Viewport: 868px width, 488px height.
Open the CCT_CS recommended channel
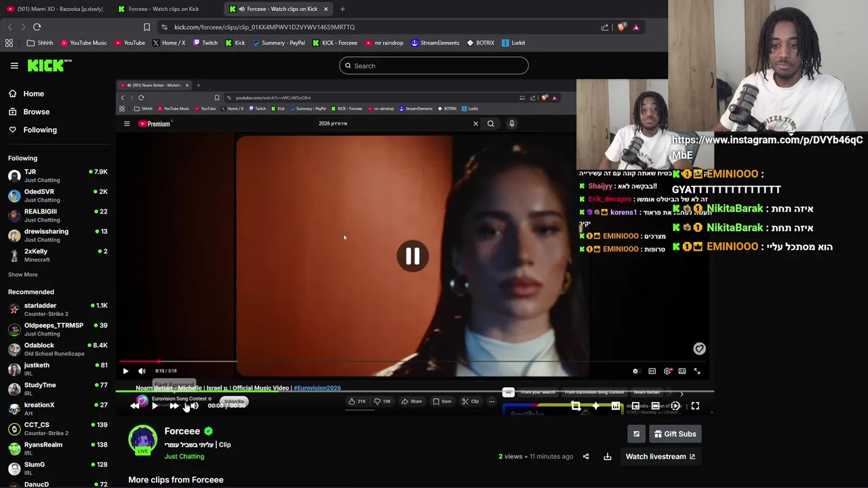[58, 428]
